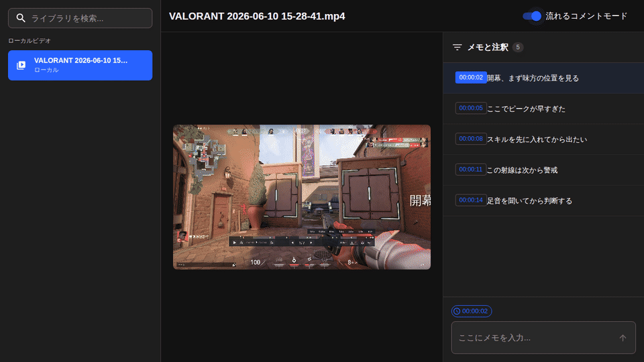Image resolution: width=644 pixels, height=362 pixels.
Task: Click the video file icon beside VALORANT 2026-06-10
Action: [x=21, y=65]
